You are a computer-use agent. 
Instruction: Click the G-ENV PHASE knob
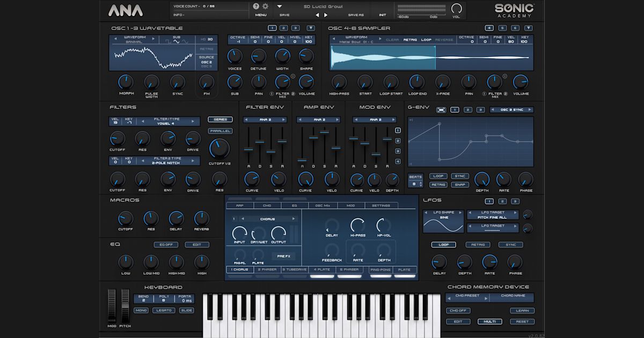tap(525, 180)
